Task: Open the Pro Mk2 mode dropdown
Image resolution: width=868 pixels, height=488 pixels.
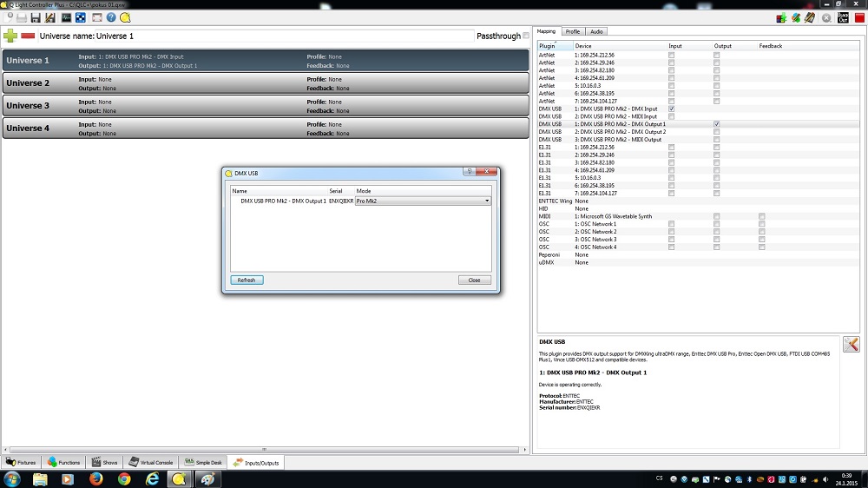Action: pyautogui.click(x=423, y=201)
